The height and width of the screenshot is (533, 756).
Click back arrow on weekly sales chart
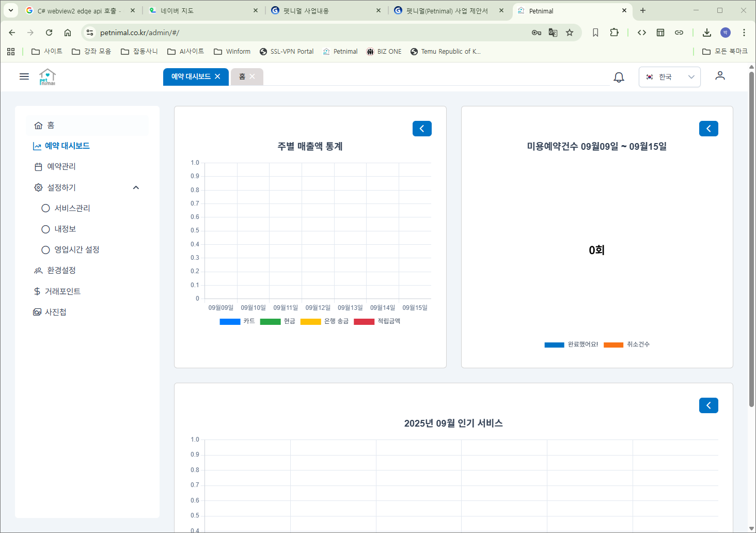coord(422,129)
